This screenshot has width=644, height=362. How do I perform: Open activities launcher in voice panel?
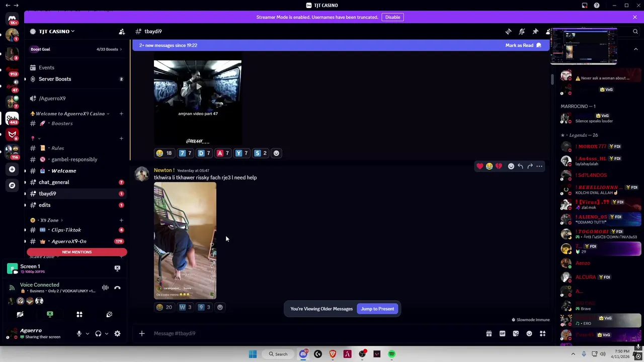(x=79, y=314)
